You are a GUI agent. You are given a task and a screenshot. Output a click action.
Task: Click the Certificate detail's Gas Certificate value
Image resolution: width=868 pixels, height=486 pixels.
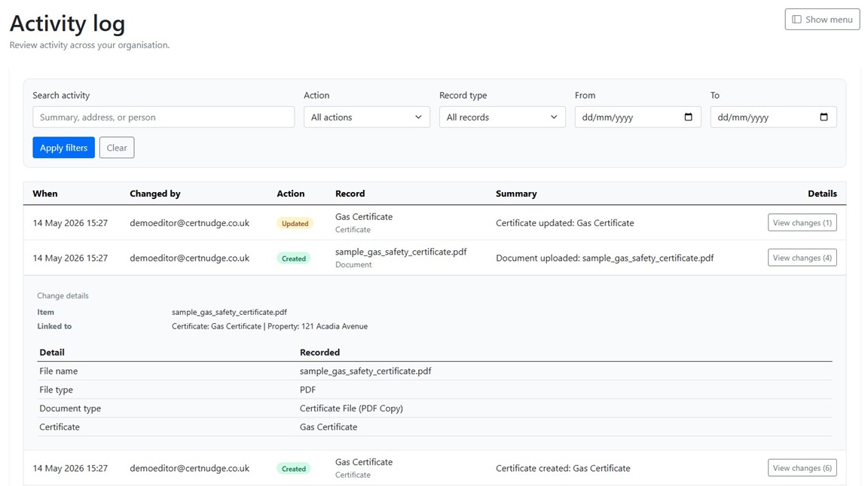pyautogui.click(x=329, y=426)
